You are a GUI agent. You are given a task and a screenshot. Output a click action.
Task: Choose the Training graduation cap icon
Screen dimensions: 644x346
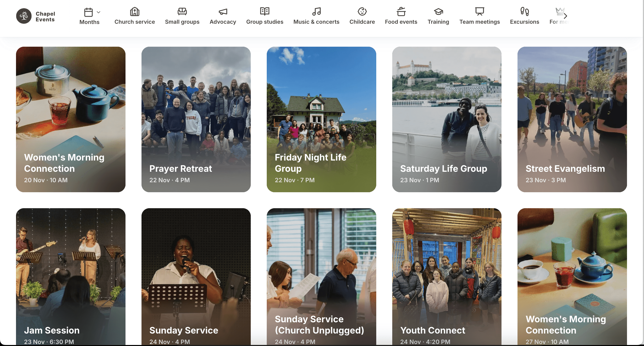pyautogui.click(x=438, y=11)
